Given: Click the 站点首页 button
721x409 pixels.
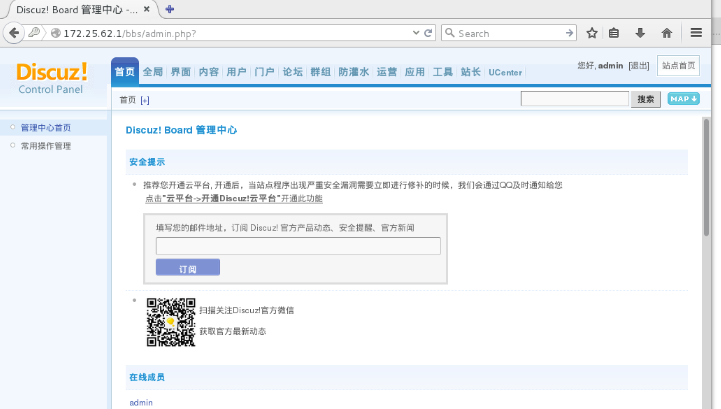Looking at the screenshot, I should click(678, 65).
